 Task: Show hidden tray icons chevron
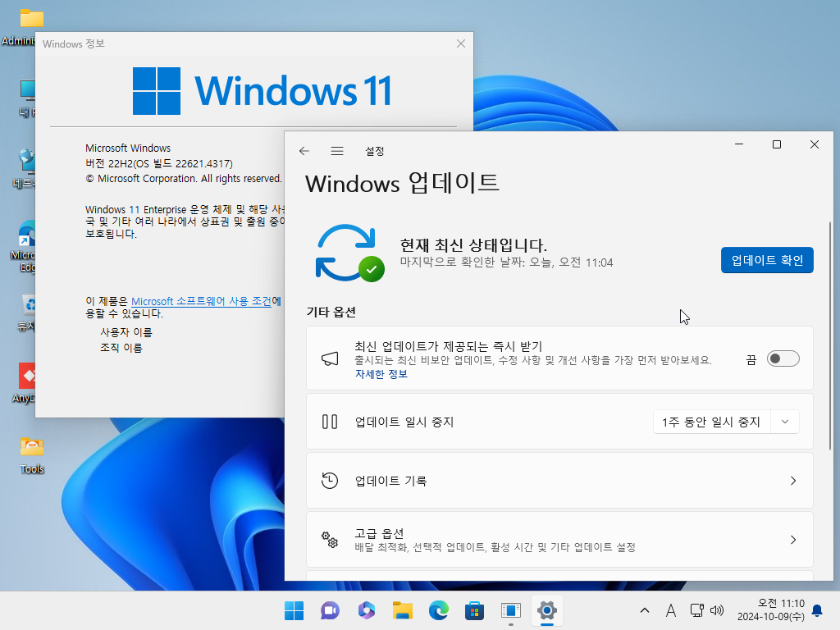(x=645, y=610)
